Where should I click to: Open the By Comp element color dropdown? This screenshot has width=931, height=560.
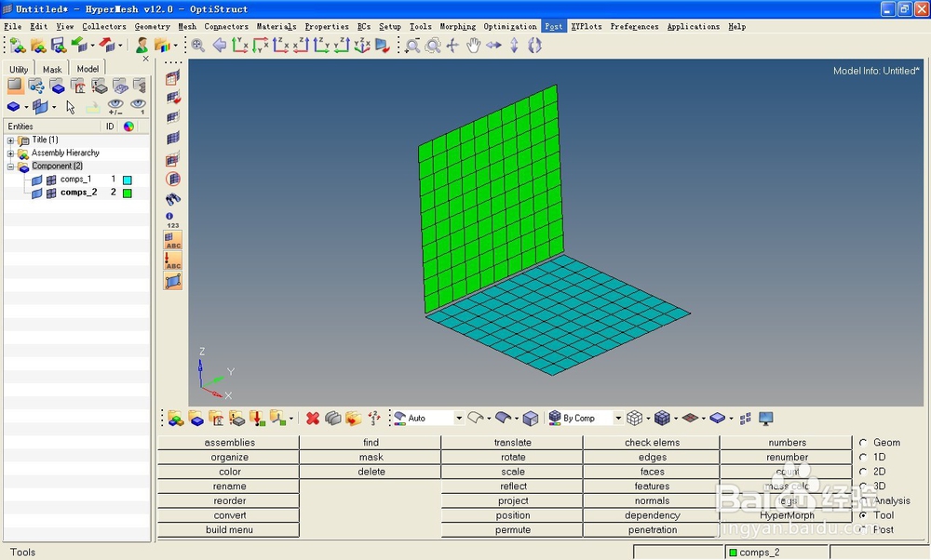coord(618,419)
